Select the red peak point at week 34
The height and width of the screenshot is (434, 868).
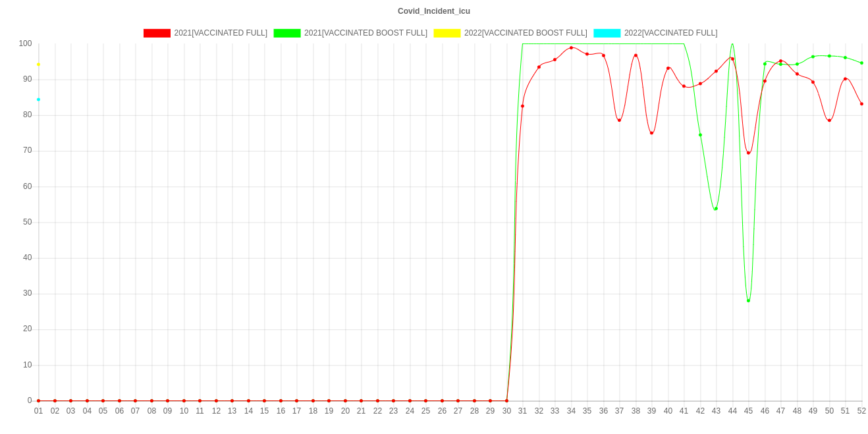[x=571, y=47]
